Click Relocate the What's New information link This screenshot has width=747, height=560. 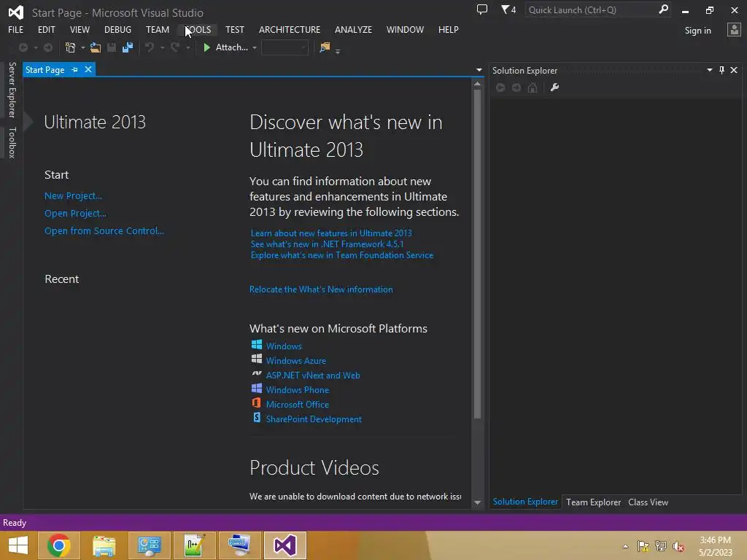pyautogui.click(x=321, y=289)
